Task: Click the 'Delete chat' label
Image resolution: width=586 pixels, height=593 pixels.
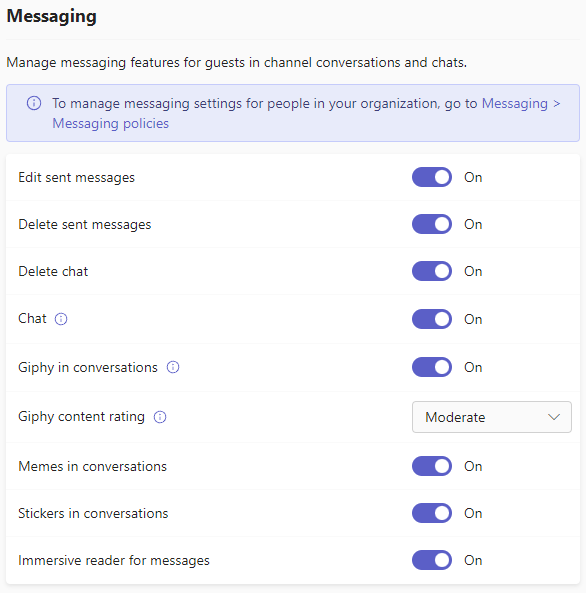Action: (53, 271)
